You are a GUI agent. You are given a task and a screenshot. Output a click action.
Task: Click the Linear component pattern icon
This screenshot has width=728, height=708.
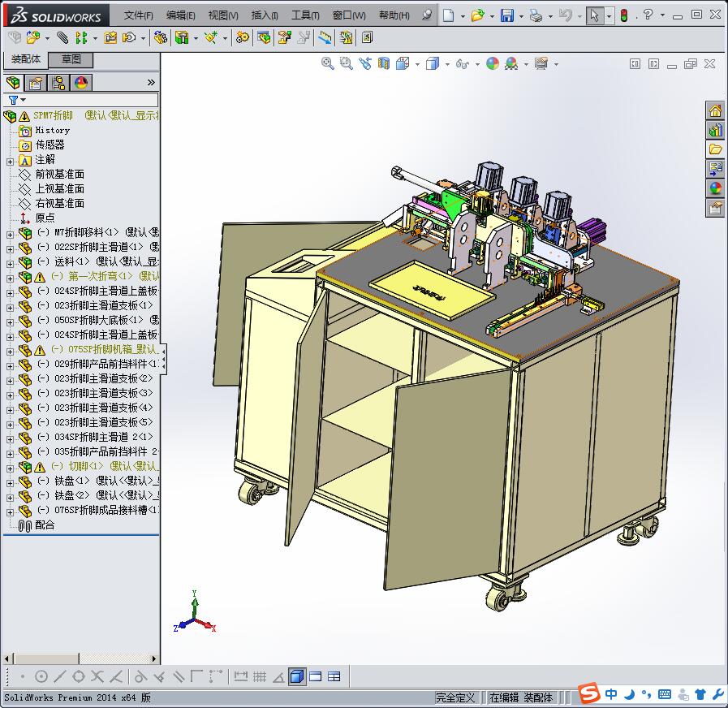(82, 37)
